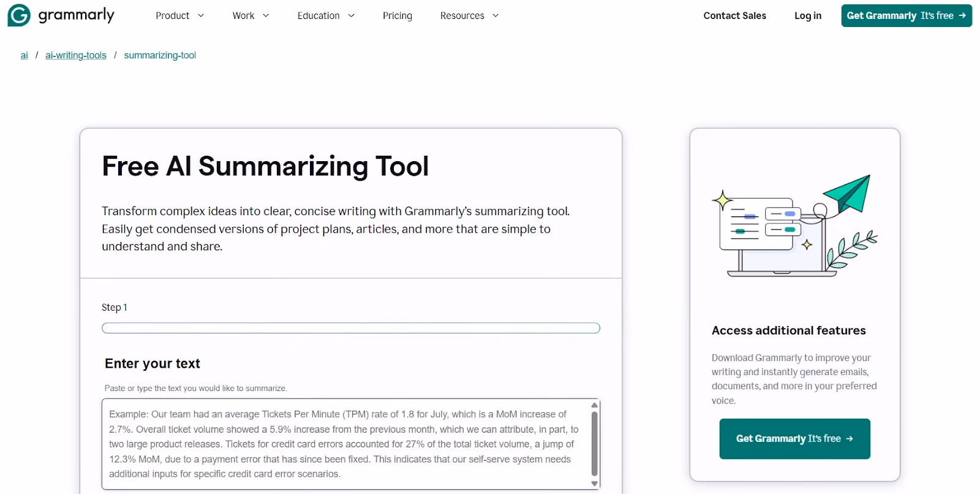
Task: Click header Get Grammarly It's free button
Action: pos(907,15)
